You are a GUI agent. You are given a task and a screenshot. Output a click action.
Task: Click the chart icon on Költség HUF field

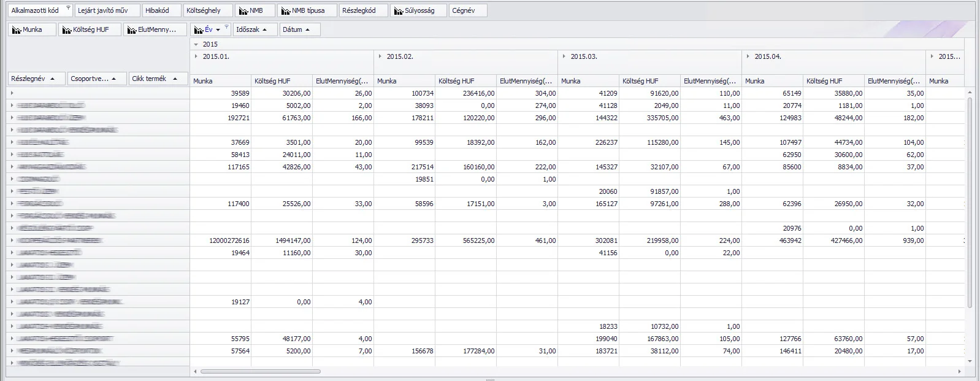click(x=67, y=30)
